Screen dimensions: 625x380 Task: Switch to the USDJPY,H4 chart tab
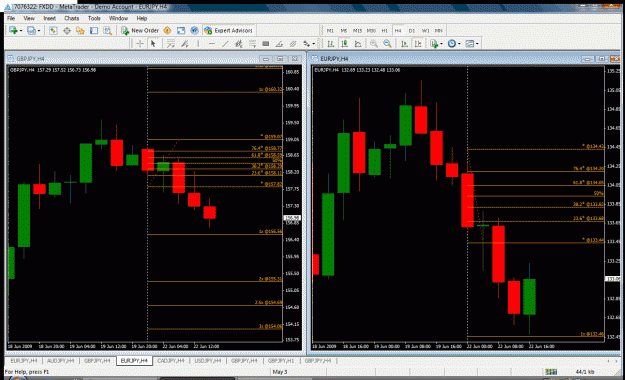(x=208, y=361)
